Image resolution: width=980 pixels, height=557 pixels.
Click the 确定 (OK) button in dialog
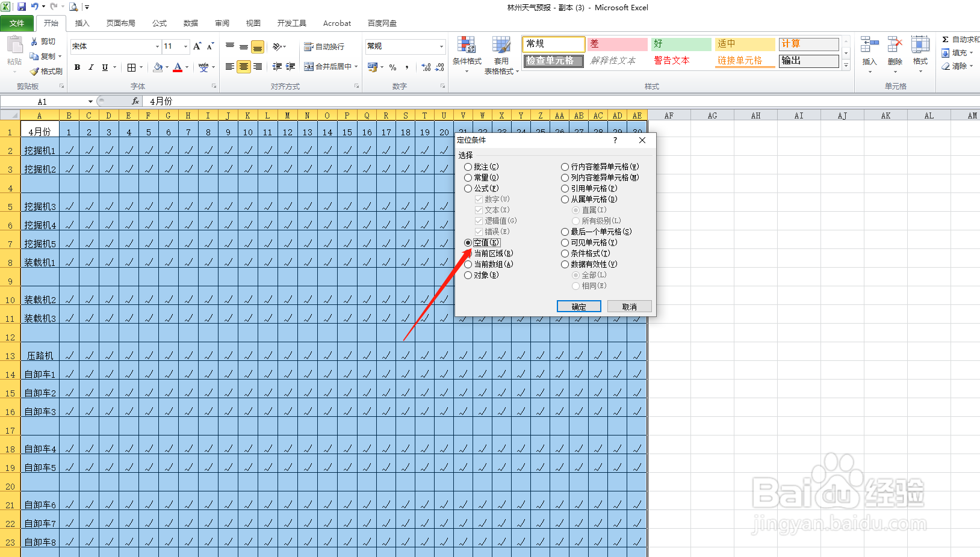pyautogui.click(x=579, y=306)
